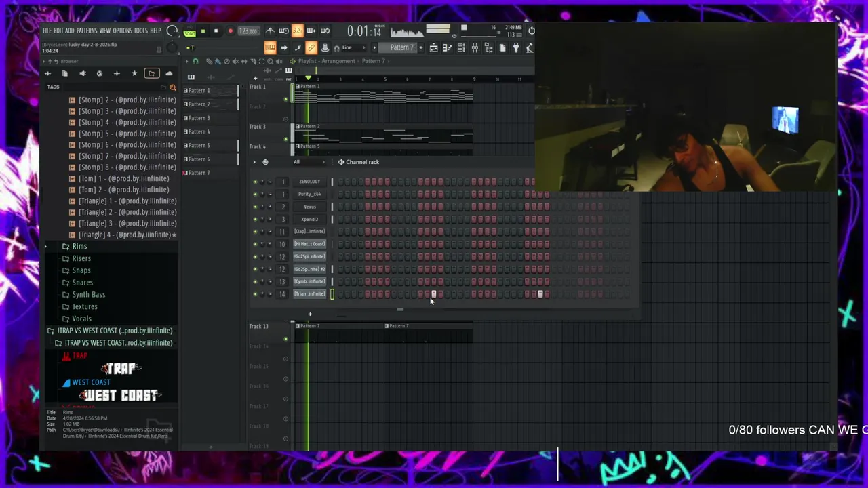Select the Nexus channel button
Screen dimensions: 868x488
click(x=309, y=207)
